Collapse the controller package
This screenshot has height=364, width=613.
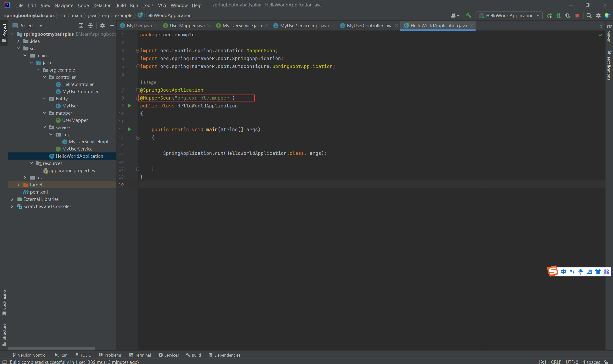[44, 77]
